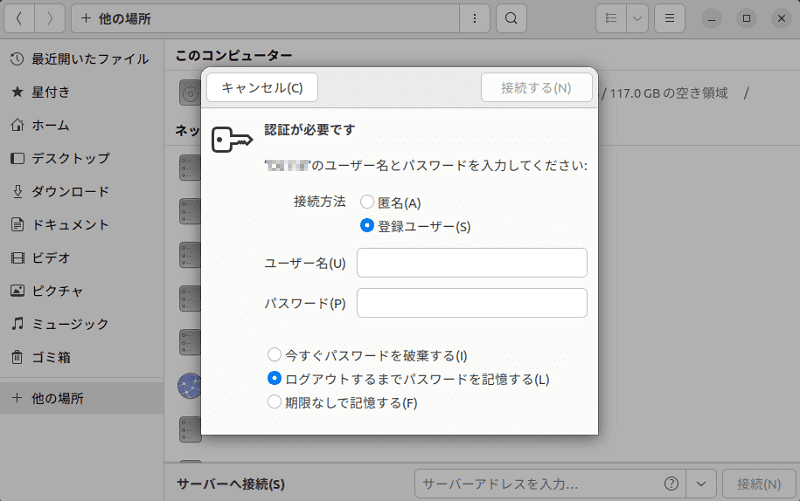
Task: Click the このコンピューター heading
Action: pyautogui.click(x=234, y=55)
